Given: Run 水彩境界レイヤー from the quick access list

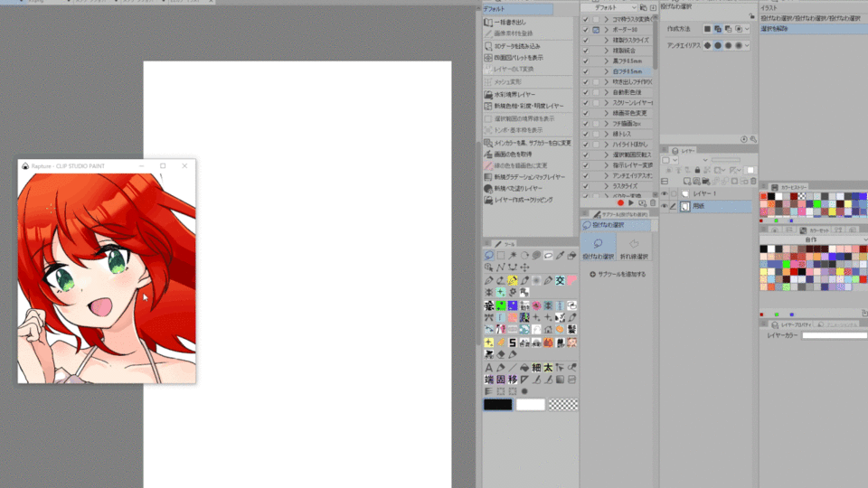Looking at the screenshot, I should click(x=514, y=94).
